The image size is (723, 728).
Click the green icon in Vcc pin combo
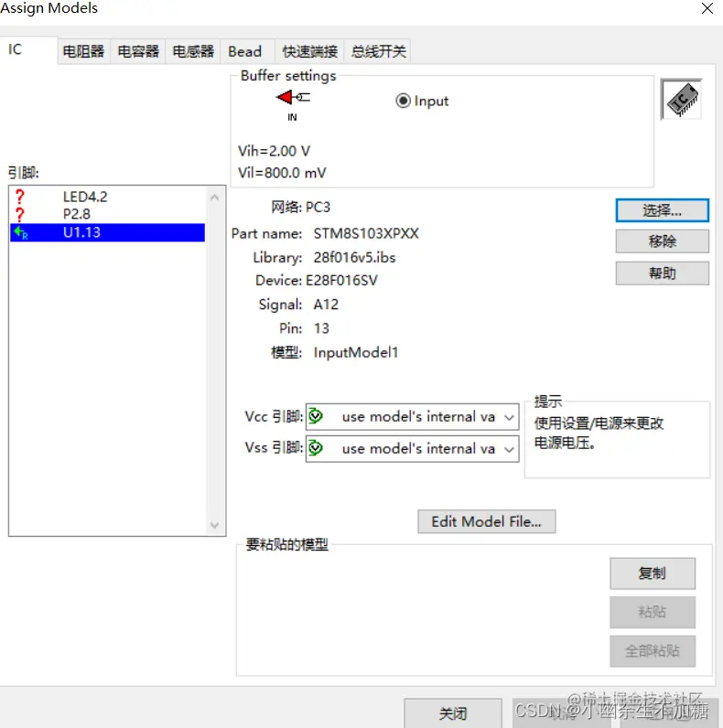[x=316, y=416]
